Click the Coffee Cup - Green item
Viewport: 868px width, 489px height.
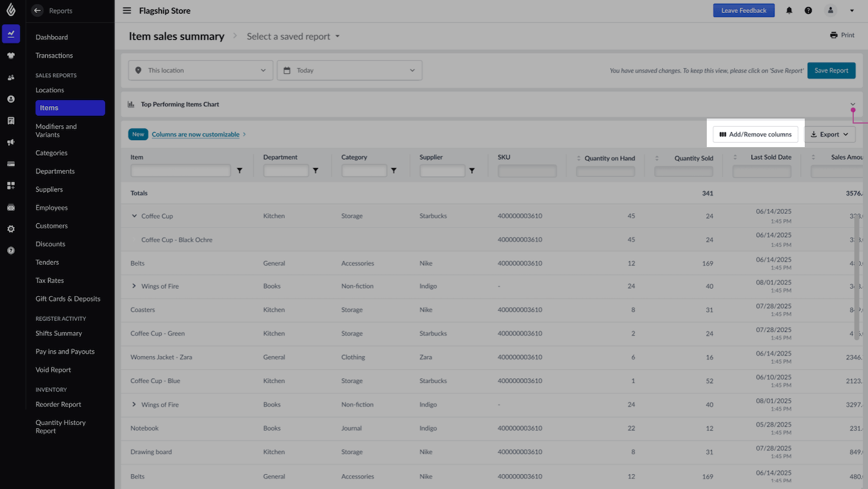[x=157, y=333]
